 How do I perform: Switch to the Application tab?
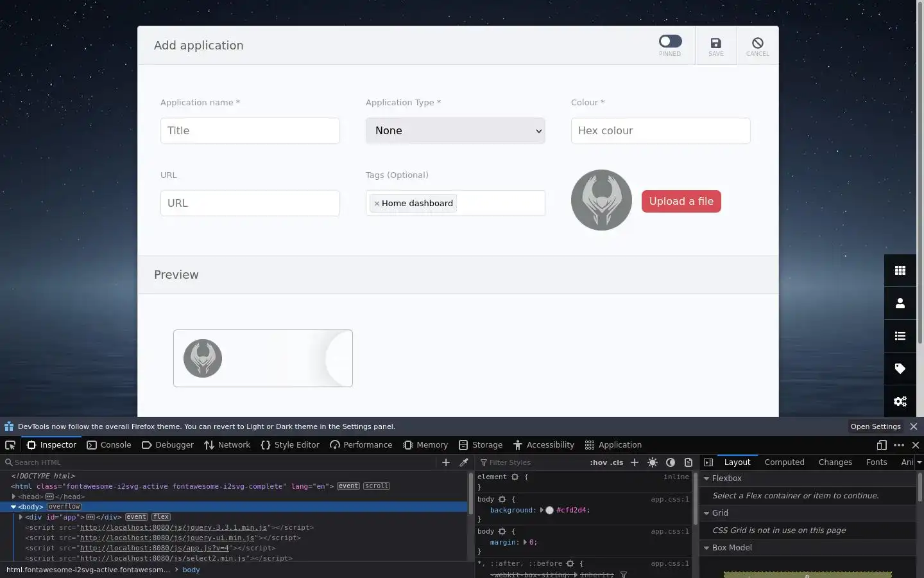613,445
